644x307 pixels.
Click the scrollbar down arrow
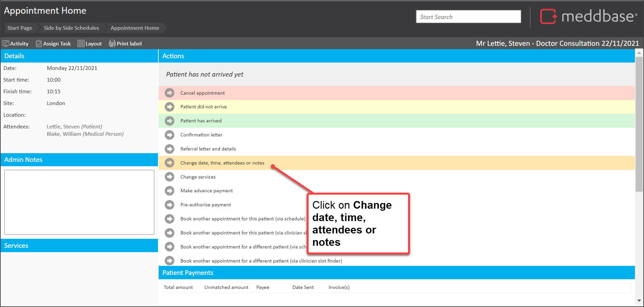(x=639, y=300)
